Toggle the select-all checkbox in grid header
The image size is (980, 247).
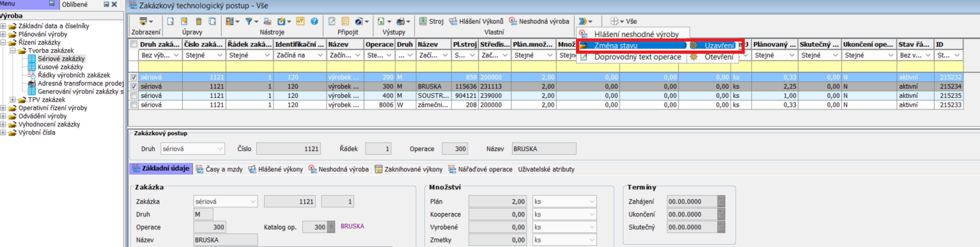(134, 45)
